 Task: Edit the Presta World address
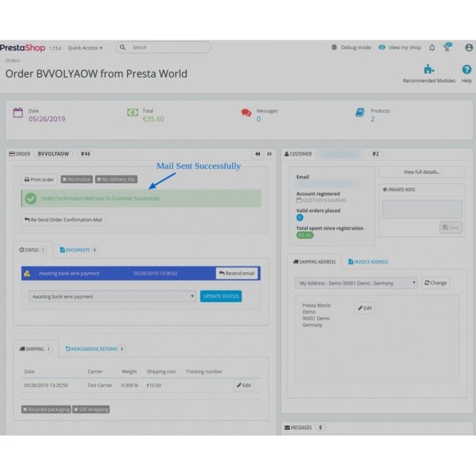pyautogui.click(x=364, y=308)
